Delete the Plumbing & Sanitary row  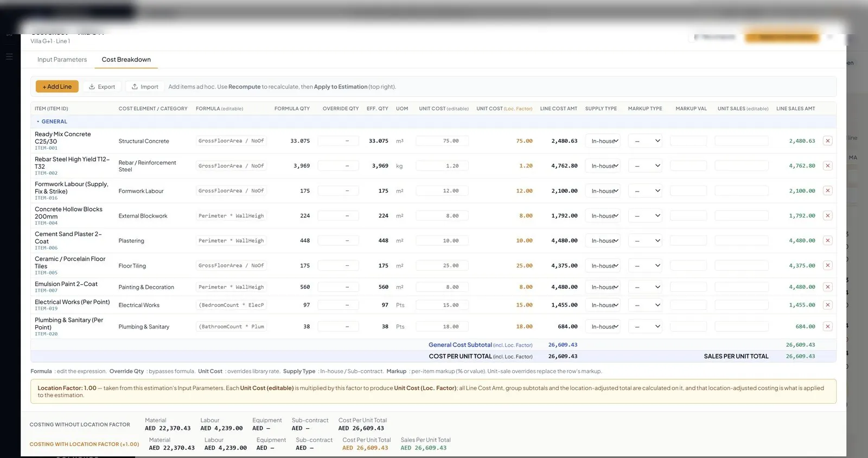point(827,326)
